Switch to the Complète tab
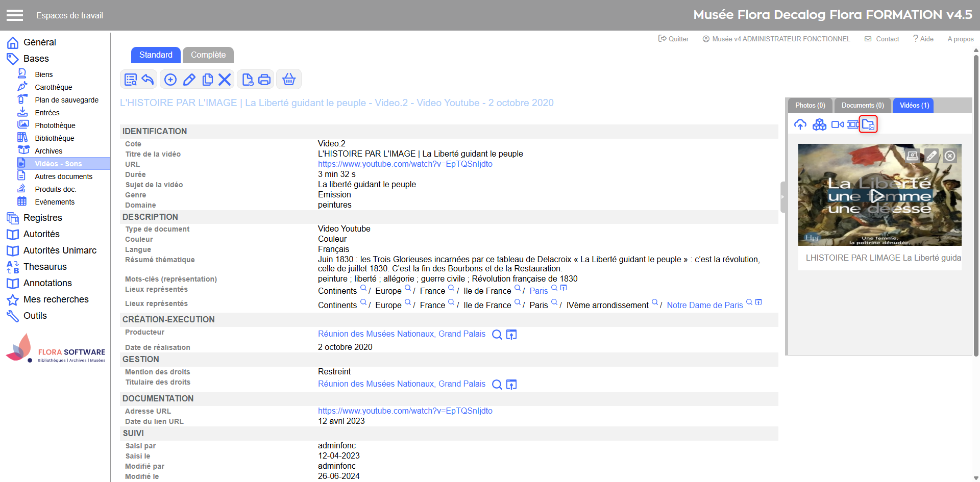The width and height of the screenshot is (980, 482). (x=208, y=55)
